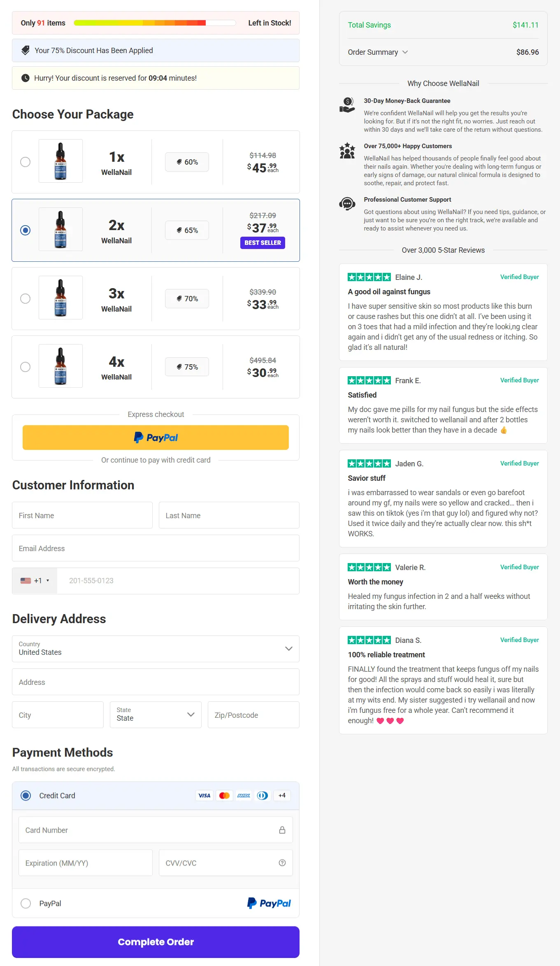This screenshot has width=560, height=966.
Task: Click the lock icon in Card Number field
Action: (x=282, y=830)
